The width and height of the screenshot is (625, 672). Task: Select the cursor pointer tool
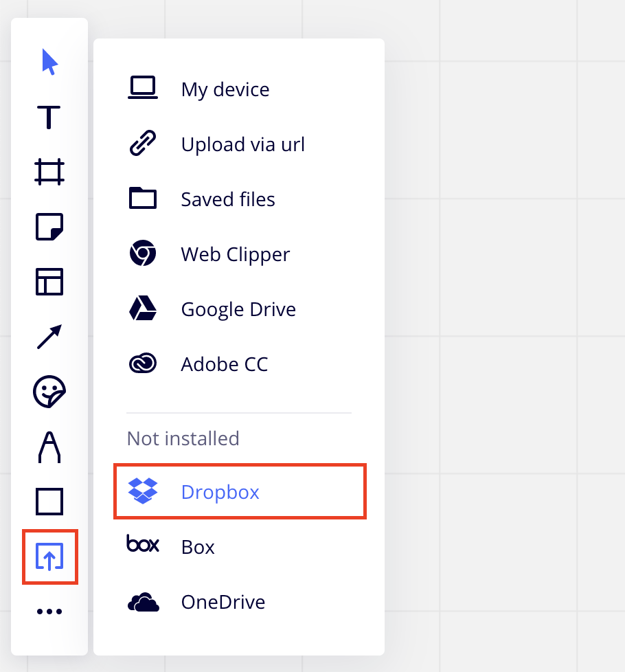(49, 62)
